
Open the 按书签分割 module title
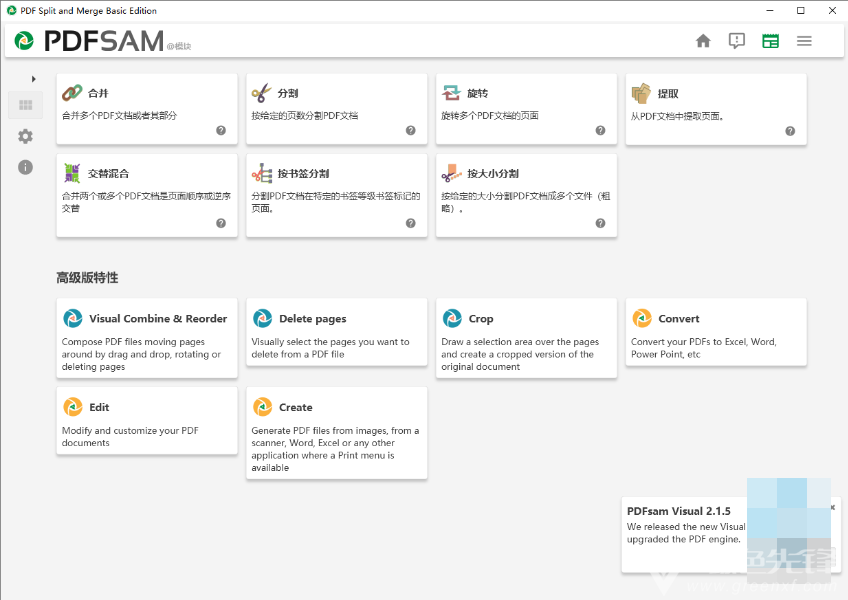303,173
